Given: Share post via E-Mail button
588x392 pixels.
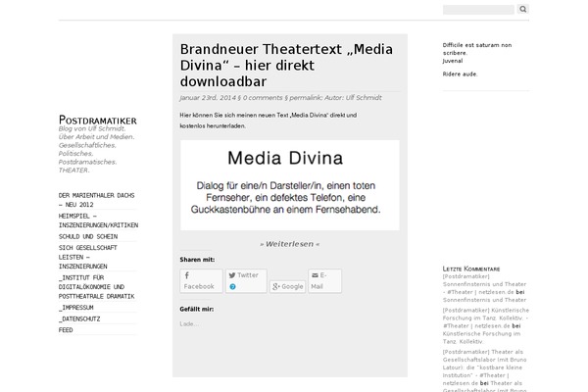Looking at the screenshot, I should point(324,280).
